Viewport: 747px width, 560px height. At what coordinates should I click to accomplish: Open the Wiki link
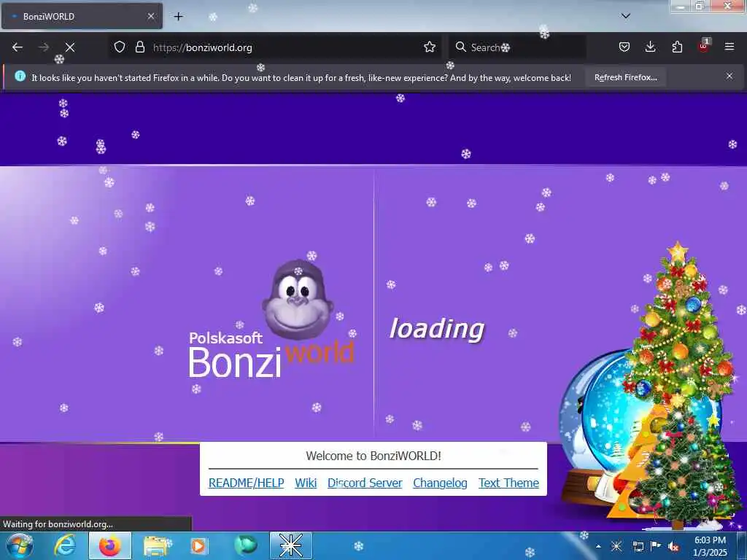[306, 483]
